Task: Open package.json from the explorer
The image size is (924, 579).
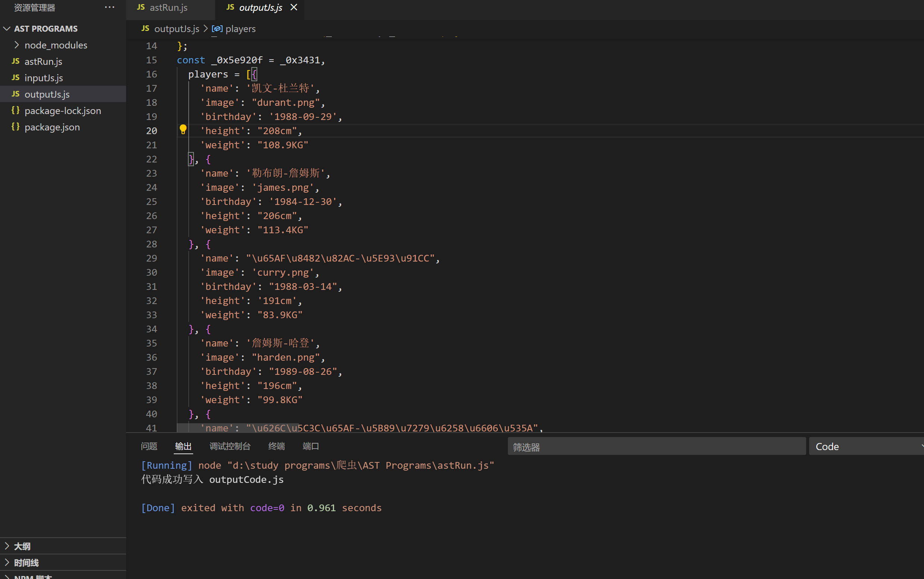Action: 52,127
